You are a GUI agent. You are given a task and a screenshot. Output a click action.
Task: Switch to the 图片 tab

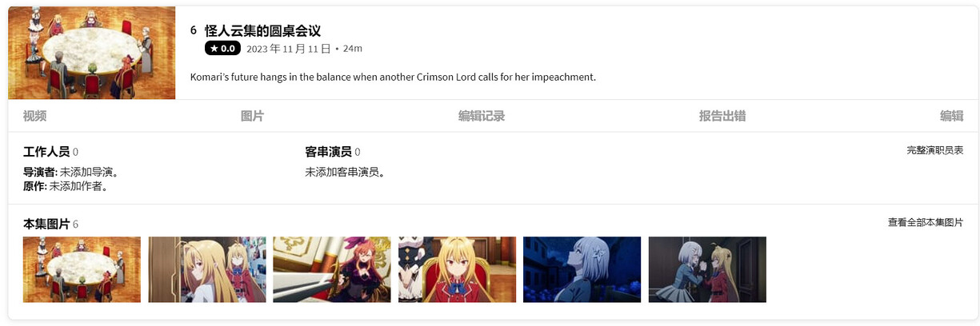click(252, 116)
